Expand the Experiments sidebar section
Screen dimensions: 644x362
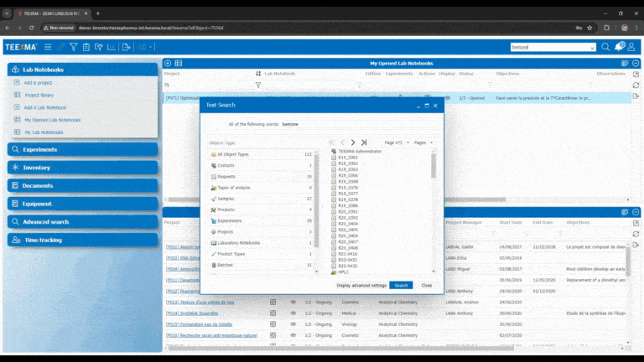pyautogui.click(x=82, y=149)
